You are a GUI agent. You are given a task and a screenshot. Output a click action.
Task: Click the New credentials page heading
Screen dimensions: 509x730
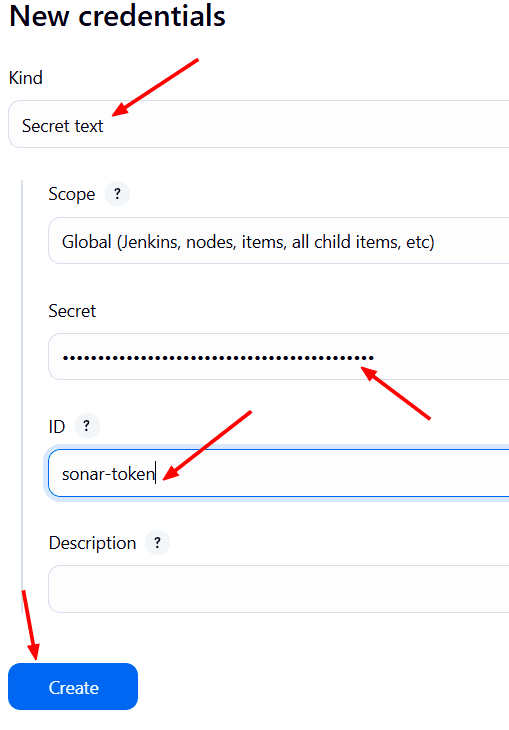point(117,16)
